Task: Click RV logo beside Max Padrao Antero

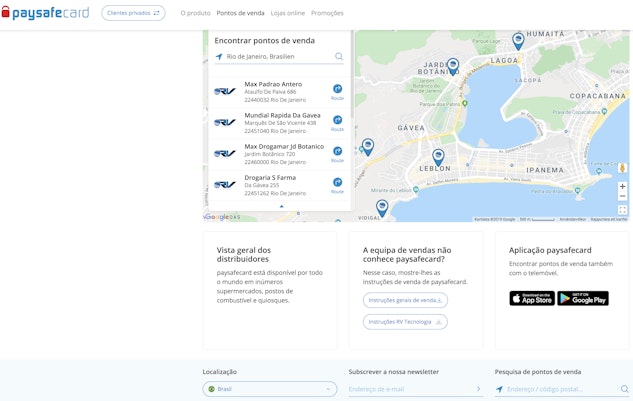Action: coord(224,92)
